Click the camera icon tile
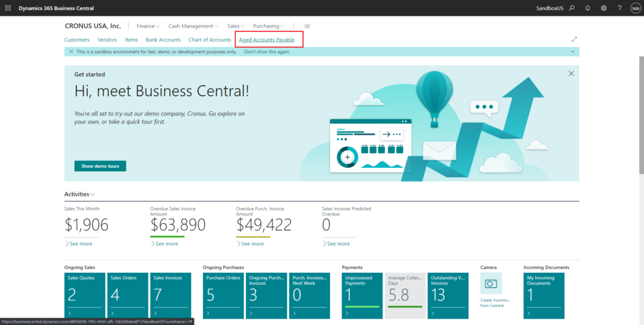This screenshot has height=325, width=644. pos(491,284)
